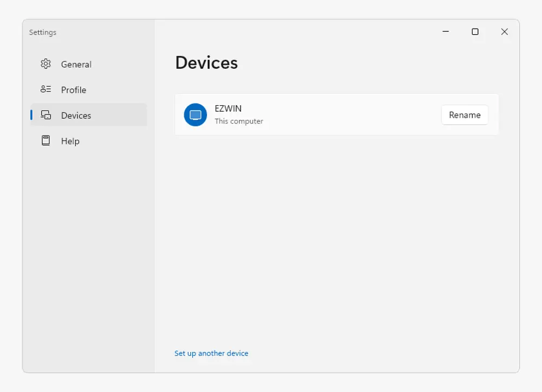The height and width of the screenshot is (392, 542).
Task: Select the EZWIN device name text
Action: coord(228,109)
